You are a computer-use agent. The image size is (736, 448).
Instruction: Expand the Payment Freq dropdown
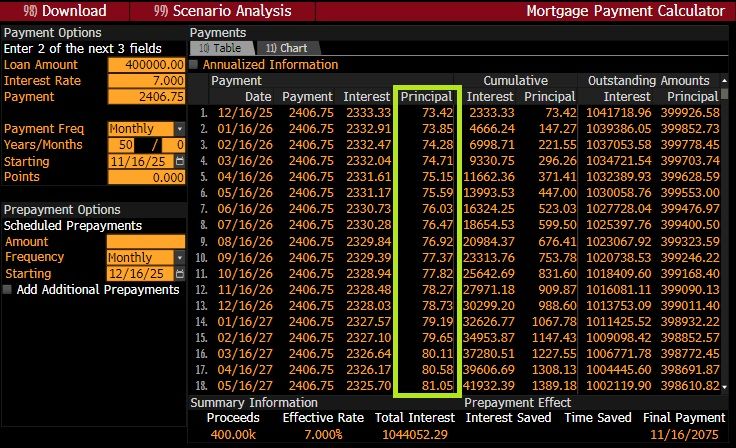[180, 129]
